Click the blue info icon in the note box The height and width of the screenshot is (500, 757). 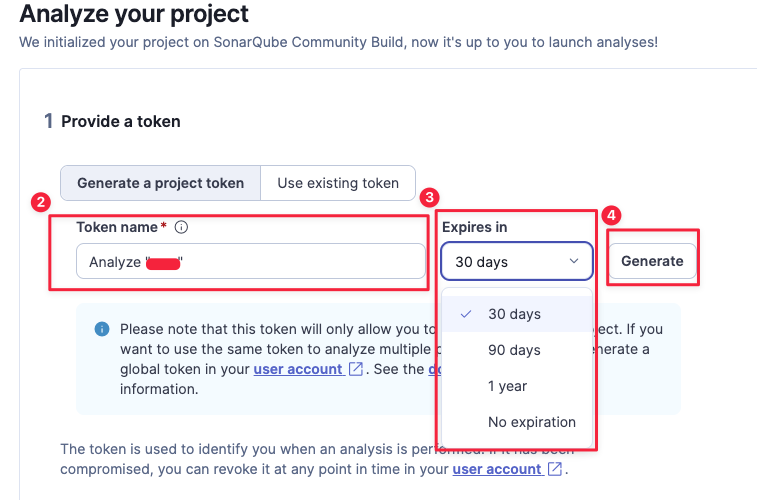pos(102,329)
